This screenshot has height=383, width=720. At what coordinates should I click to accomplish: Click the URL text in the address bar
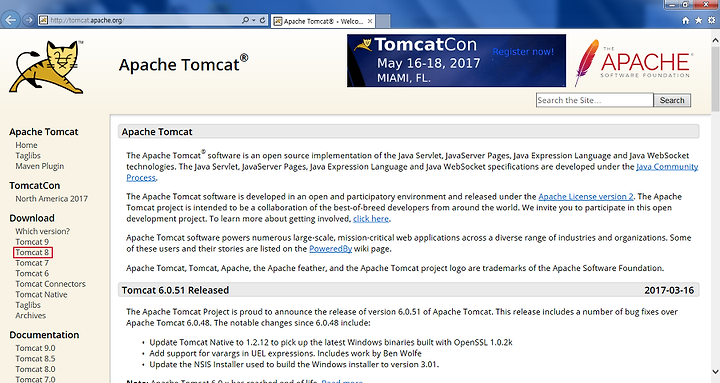(87, 20)
